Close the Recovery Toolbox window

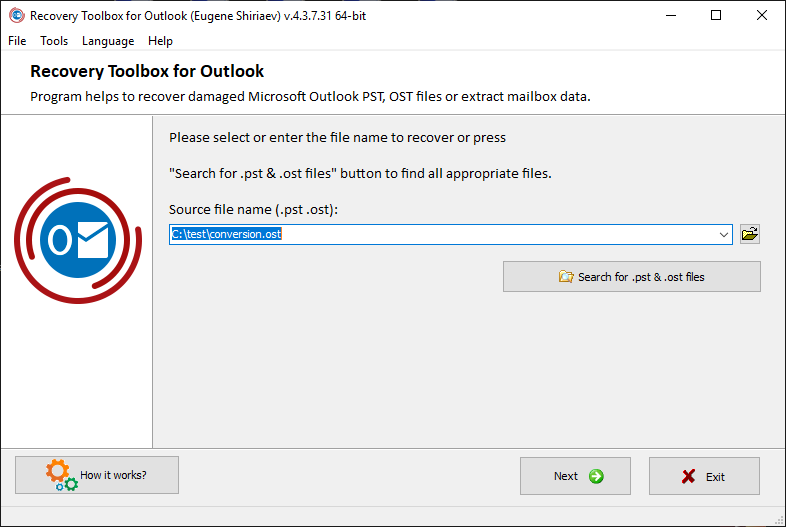click(x=761, y=16)
